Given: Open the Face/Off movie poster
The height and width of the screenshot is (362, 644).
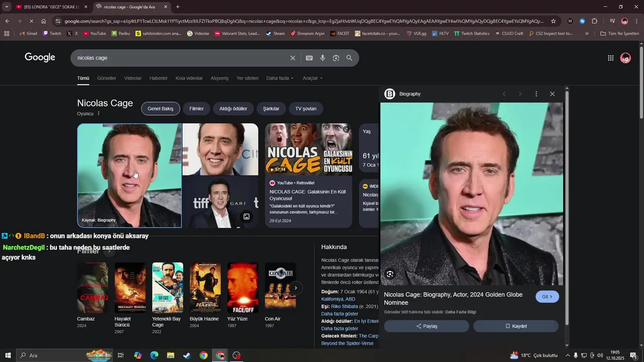Looking at the screenshot, I should tap(243, 288).
